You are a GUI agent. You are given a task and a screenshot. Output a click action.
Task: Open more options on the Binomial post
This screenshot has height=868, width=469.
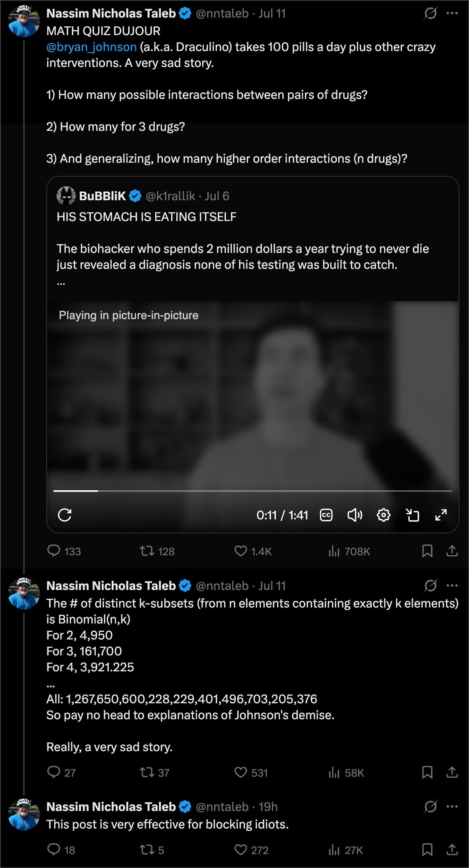point(452,586)
